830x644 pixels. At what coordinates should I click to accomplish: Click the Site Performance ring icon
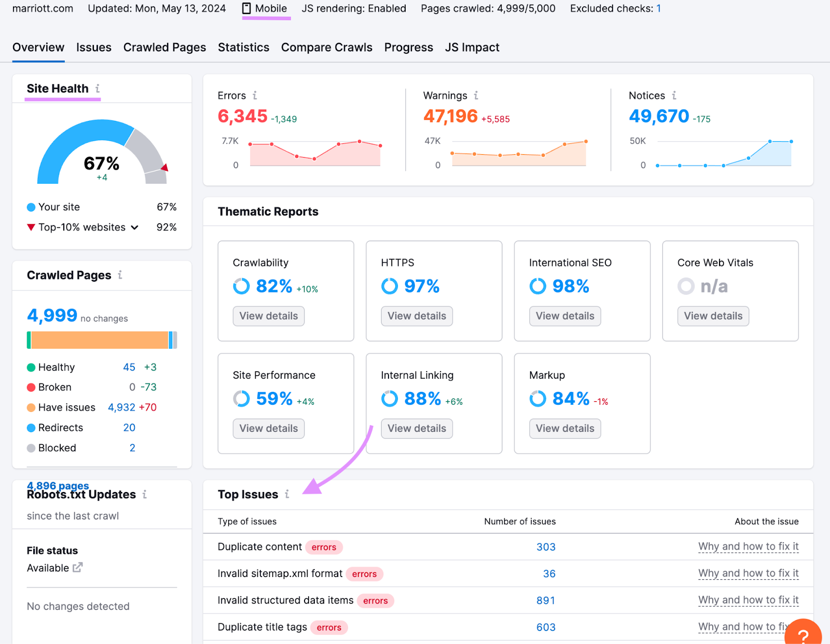click(241, 399)
